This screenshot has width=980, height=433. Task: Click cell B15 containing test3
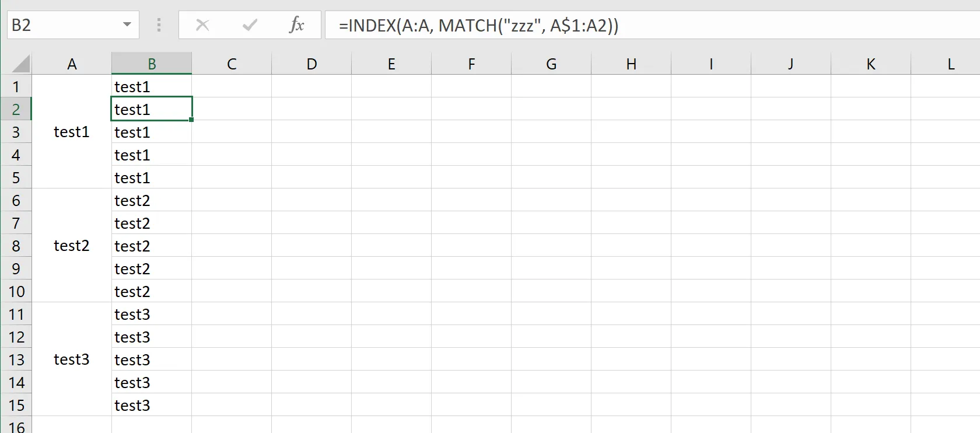pyautogui.click(x=152, y=405)
